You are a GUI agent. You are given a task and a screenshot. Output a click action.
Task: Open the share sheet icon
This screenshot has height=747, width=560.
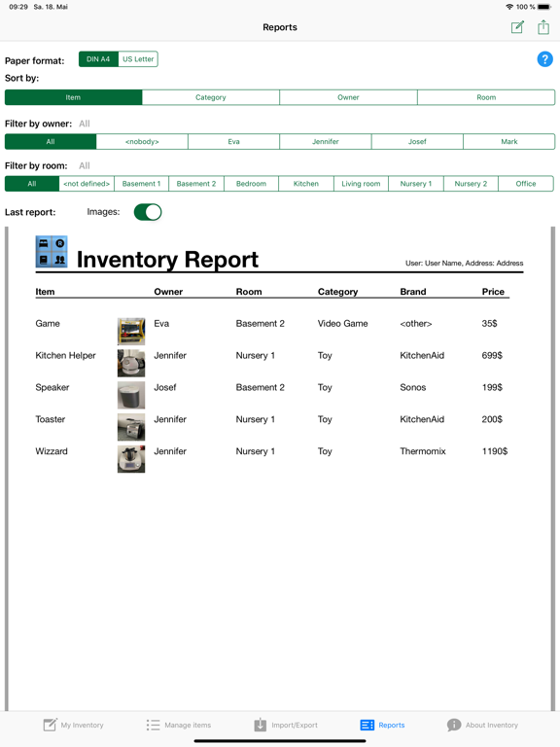543,26
